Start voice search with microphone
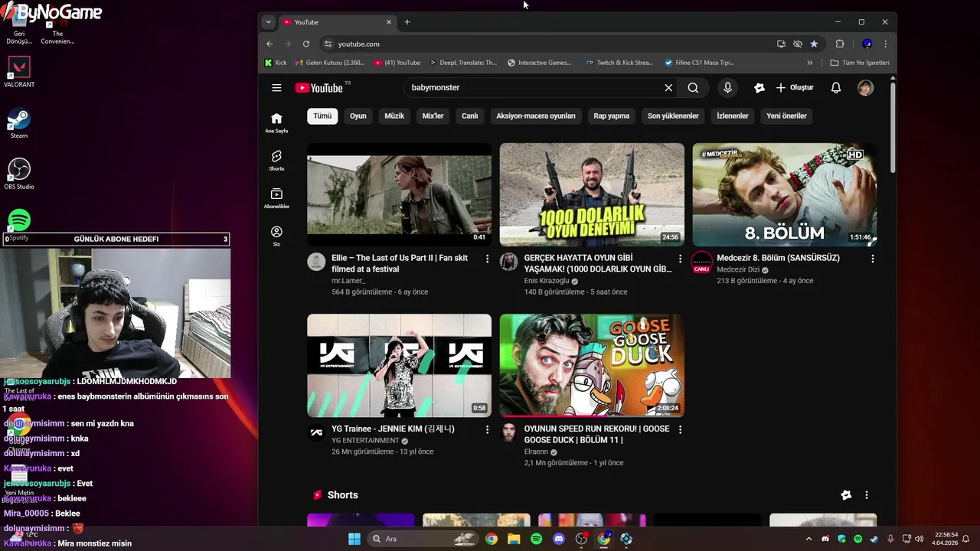This screenshot has width=980, height=551. [x=727, y=88]
